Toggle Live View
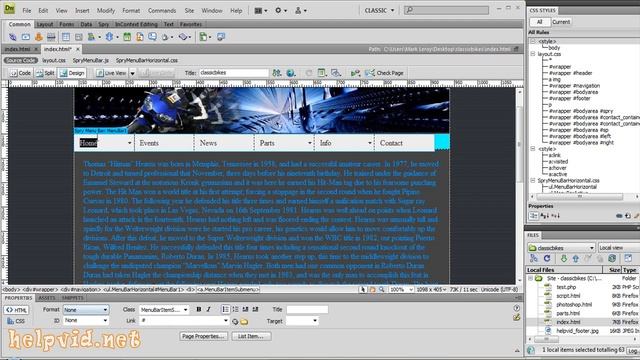 pos(111,73)
